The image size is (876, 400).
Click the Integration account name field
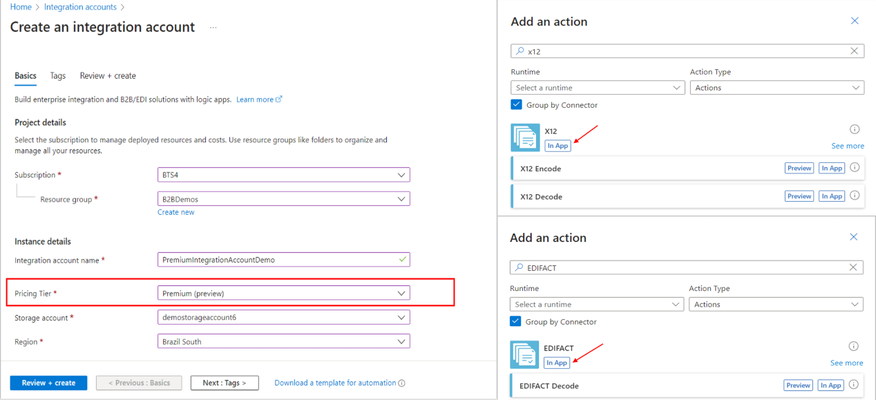click(x=284, y=260)
